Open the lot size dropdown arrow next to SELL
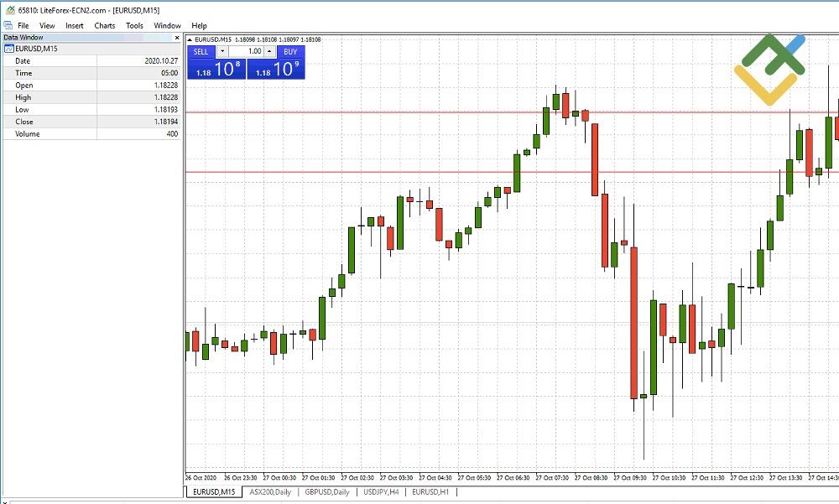Image resolution: width=839 pixels, height=504 pixels. point(222,52)
